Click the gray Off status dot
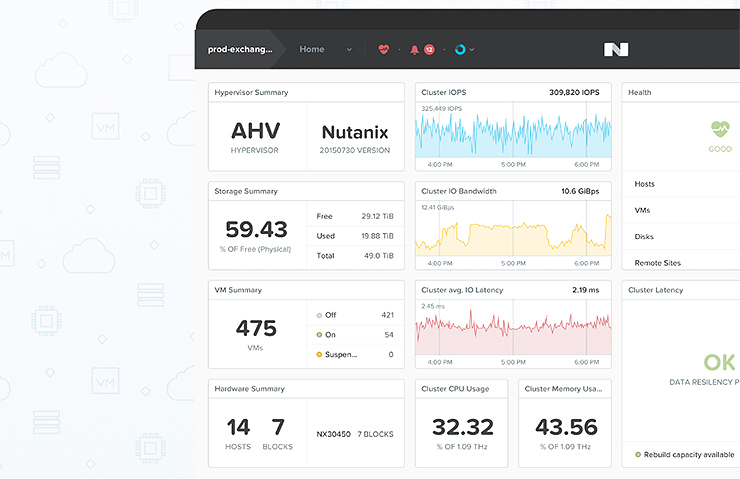 (x=318, y=315)
